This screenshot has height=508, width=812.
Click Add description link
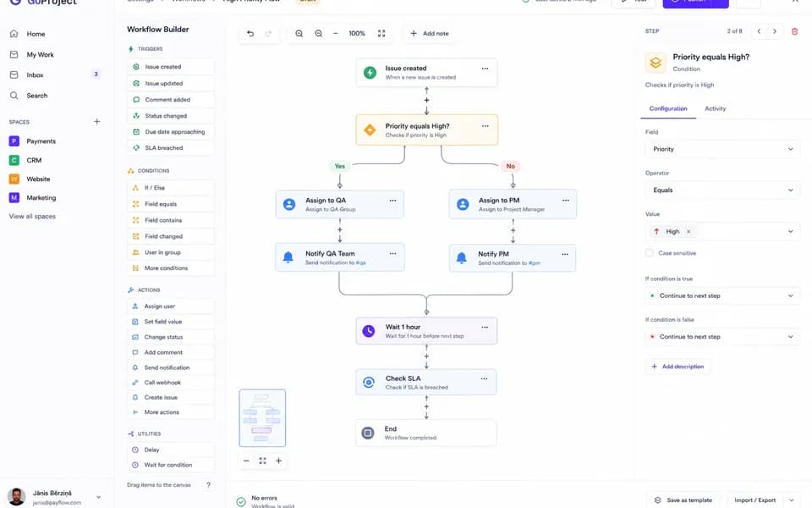678,367
